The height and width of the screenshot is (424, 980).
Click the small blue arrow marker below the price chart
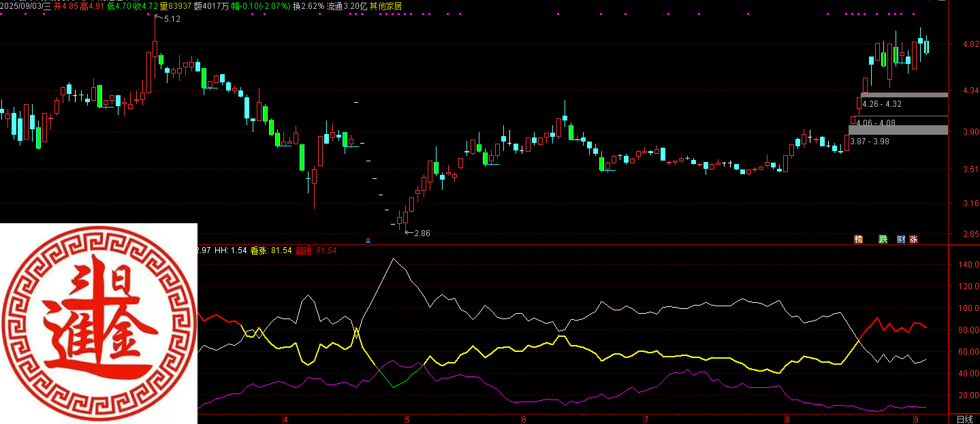[x=368, y=240]
